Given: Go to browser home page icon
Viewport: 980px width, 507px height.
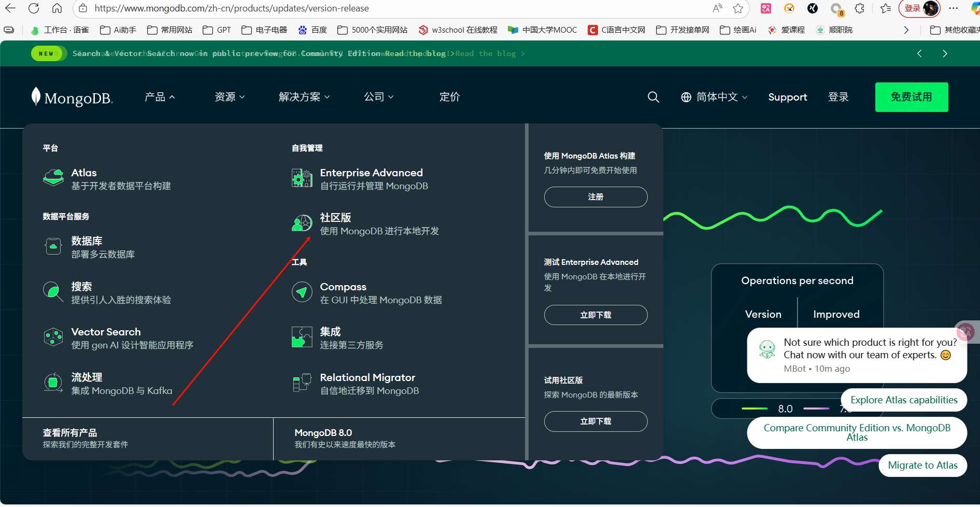Looking at the screenshot, I should pos(57,8).
